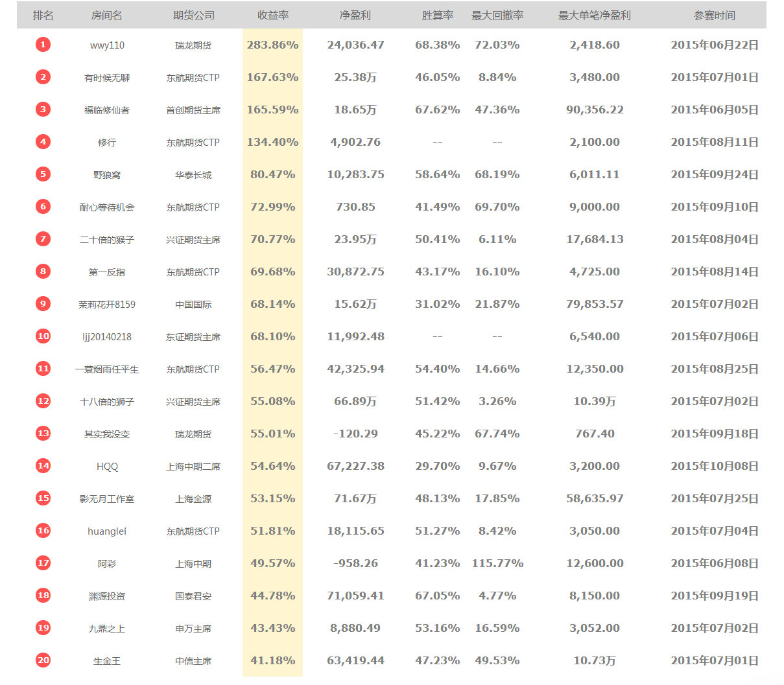Click the 房间名 column header
Image resolution: width=784 pixels, height=685 pixels.
pyautogui.click(x=107, y=15)
